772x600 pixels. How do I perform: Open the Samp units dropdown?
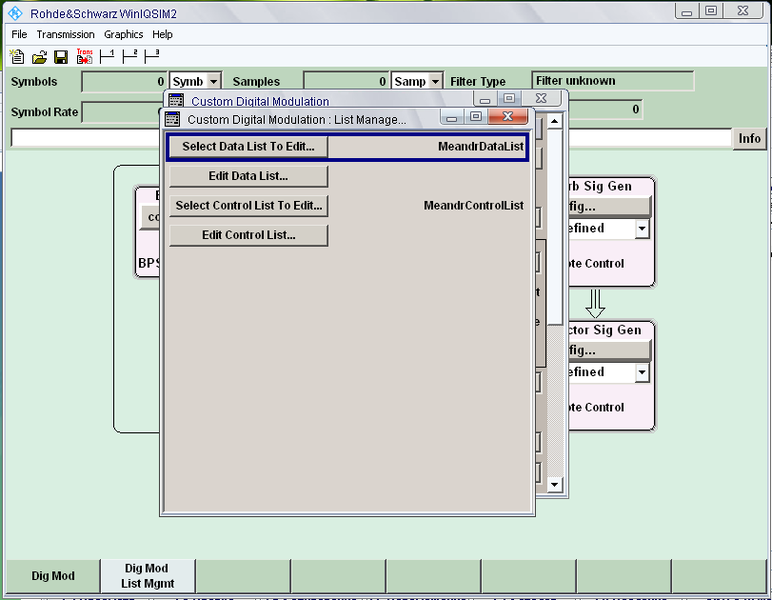pyautogui.click(x=436, y=82)
